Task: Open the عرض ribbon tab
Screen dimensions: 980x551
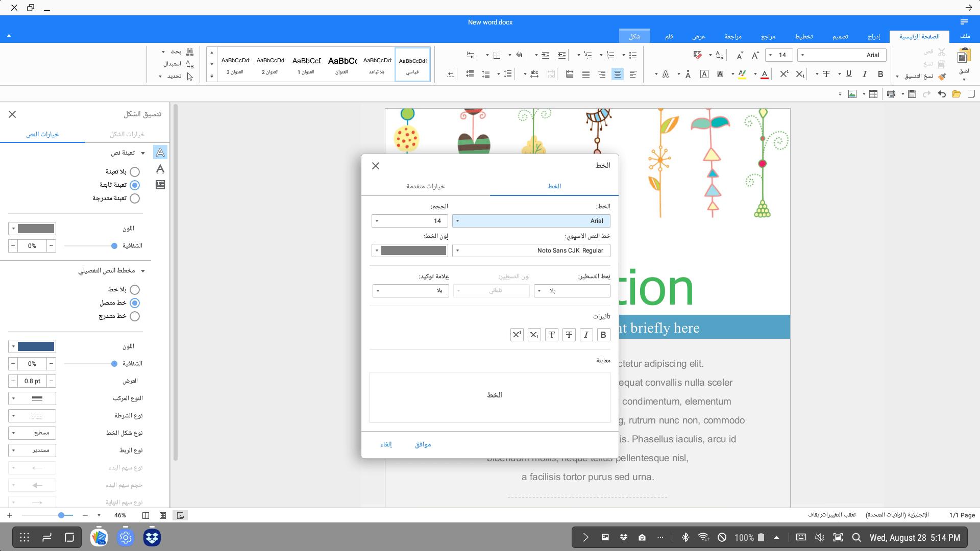Action: [699, 36]
